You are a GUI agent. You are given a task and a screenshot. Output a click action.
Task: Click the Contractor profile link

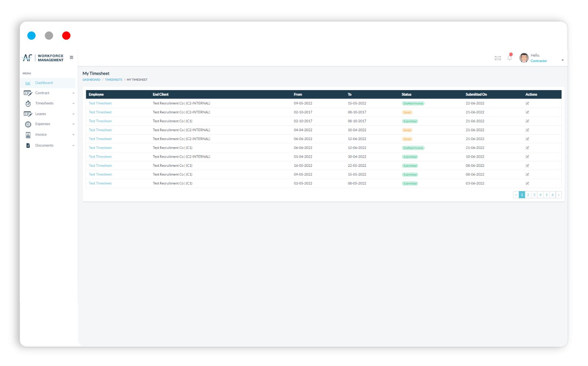[x=539, y=61]
